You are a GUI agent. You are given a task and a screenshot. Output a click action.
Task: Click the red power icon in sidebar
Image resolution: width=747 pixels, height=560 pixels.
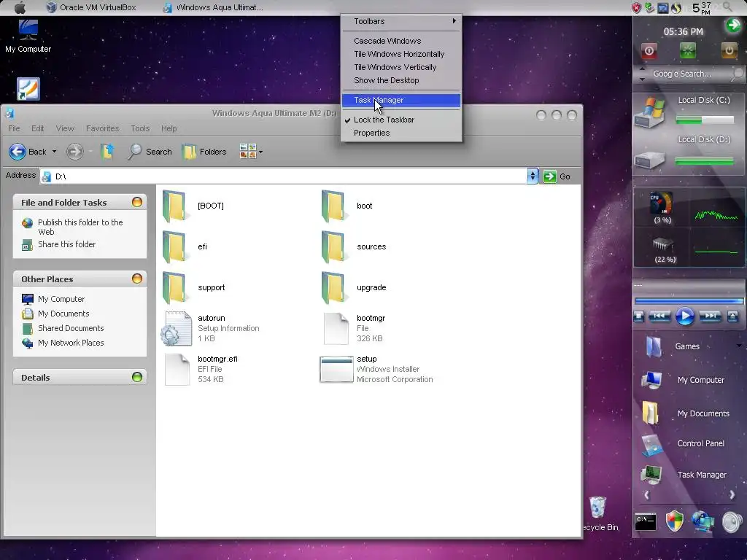(x=649, y=50)
